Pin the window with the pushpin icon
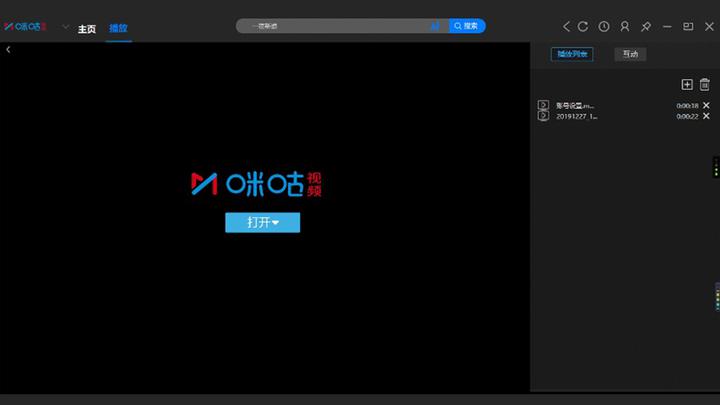Screen dimensions: 720x405 pos(646,27)
